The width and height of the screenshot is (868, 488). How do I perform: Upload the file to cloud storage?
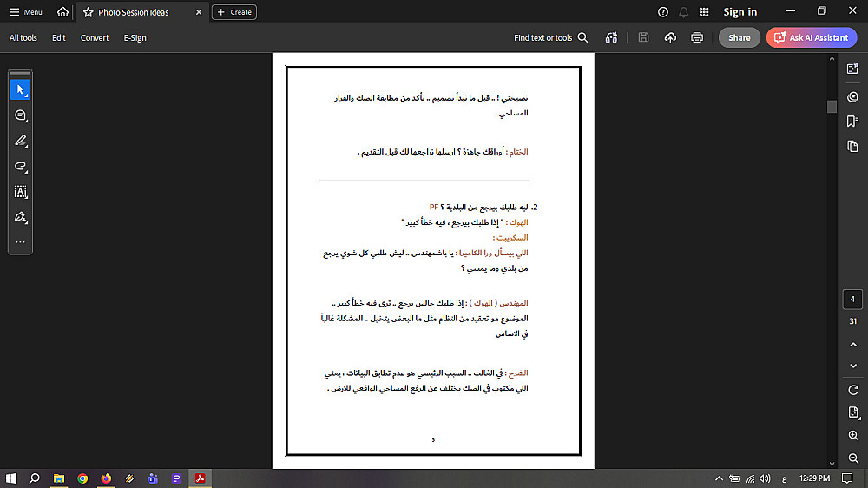pos(670,37)
